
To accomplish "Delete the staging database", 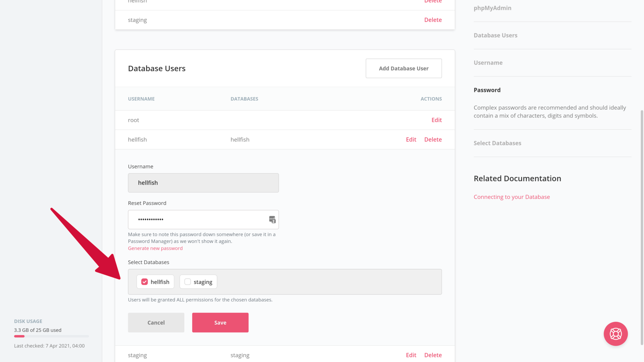I will click(433, 19).
